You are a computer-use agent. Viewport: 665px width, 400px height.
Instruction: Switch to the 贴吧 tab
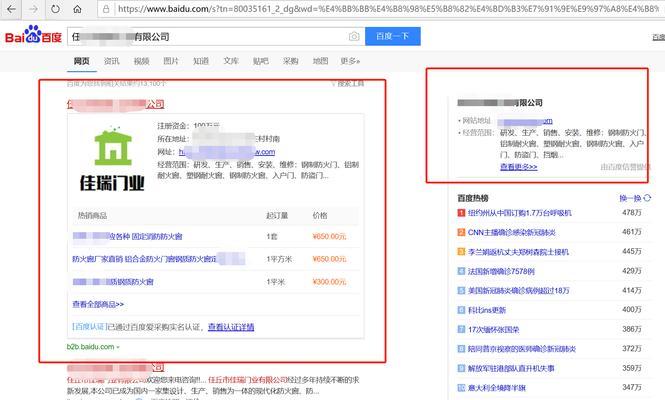click(260, 61)
